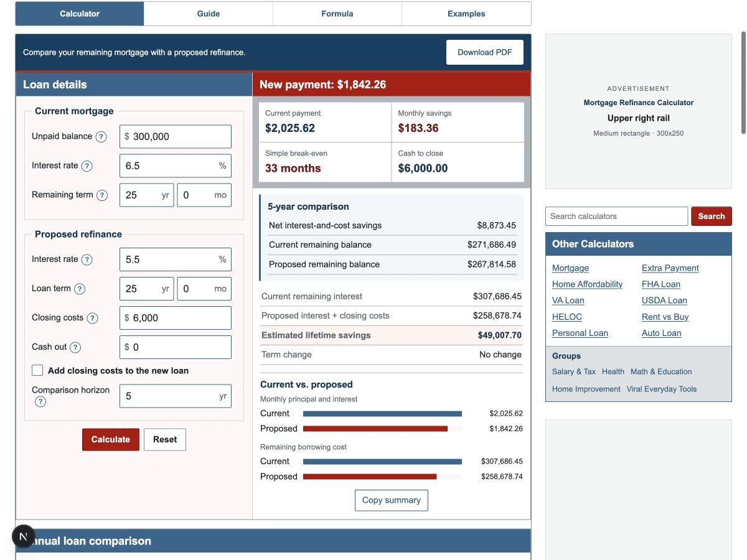Open the Personal Loan link
The height and width of the screenshot is (560, 747).
point(580,333)
